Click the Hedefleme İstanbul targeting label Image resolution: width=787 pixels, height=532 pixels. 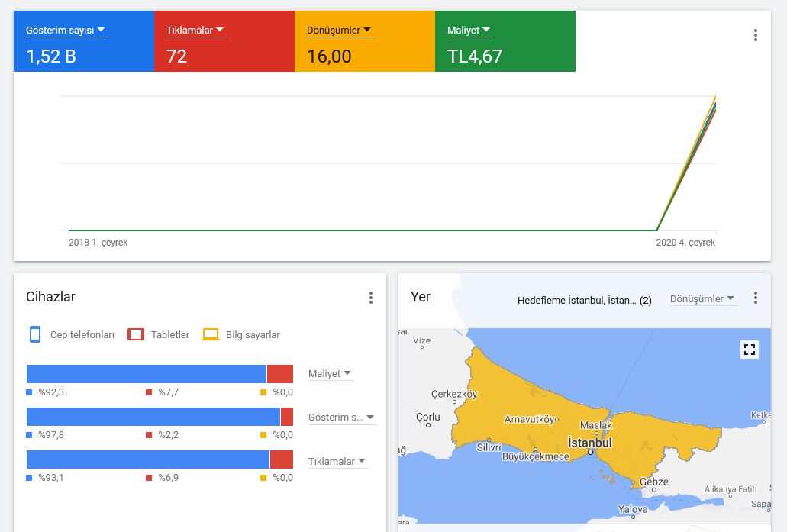(584, 300)
